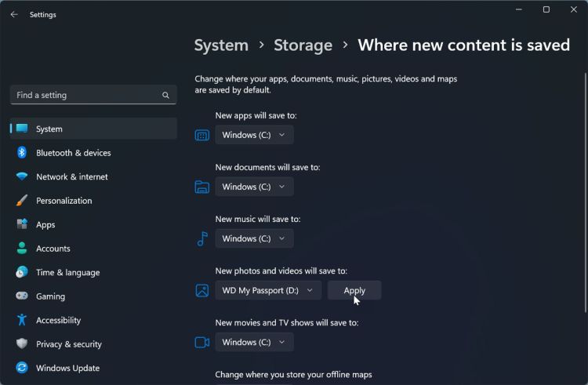588x385 pixels.
Task: Click the Find a setting search box
Action: pyautogui.click(x=86, y=95)
